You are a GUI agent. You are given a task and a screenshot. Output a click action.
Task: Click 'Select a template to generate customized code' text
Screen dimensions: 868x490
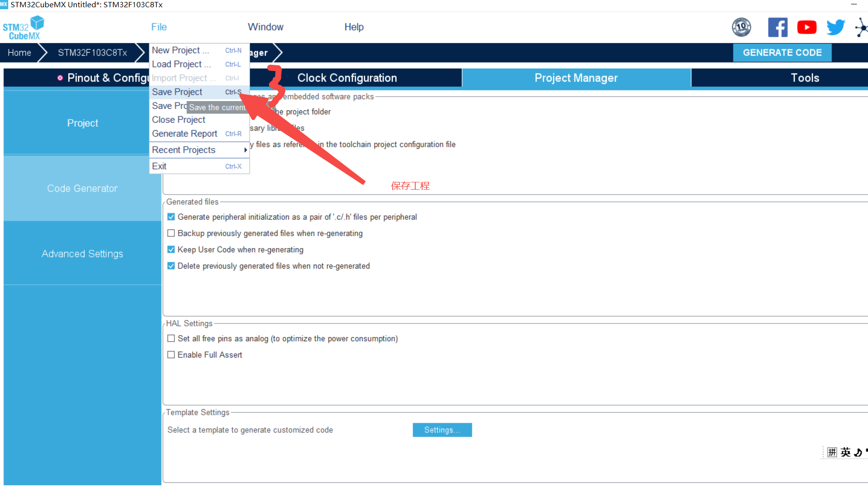coord(250,430)
